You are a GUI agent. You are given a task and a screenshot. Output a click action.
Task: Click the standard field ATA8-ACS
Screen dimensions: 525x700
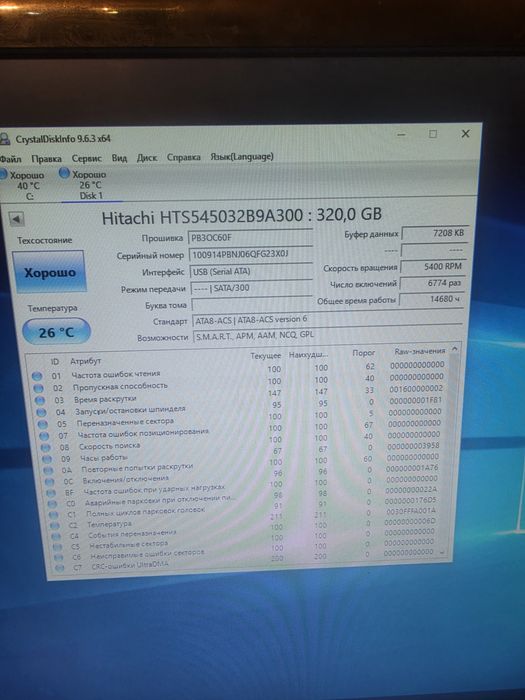click(327, 320)
